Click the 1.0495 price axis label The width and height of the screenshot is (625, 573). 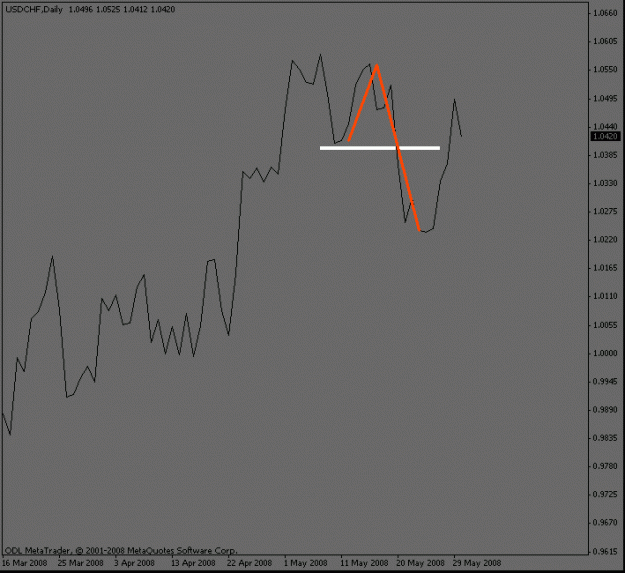click(x=605, y=98)
